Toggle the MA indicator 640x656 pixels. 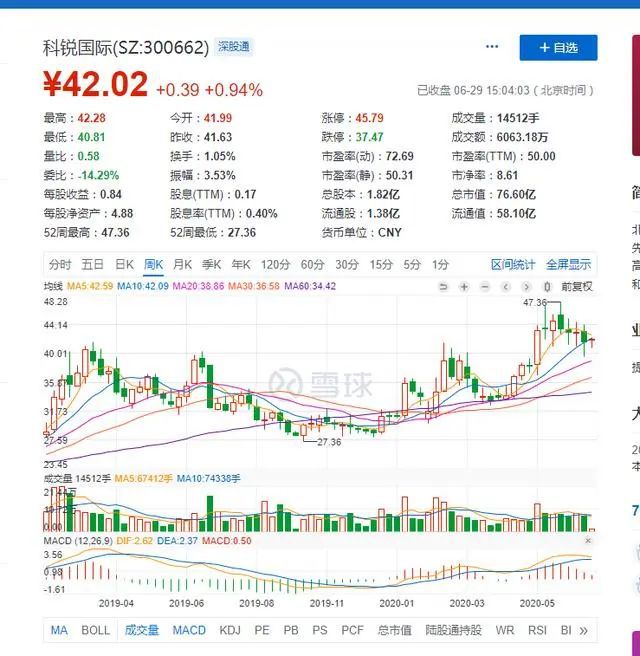point(59,630)
